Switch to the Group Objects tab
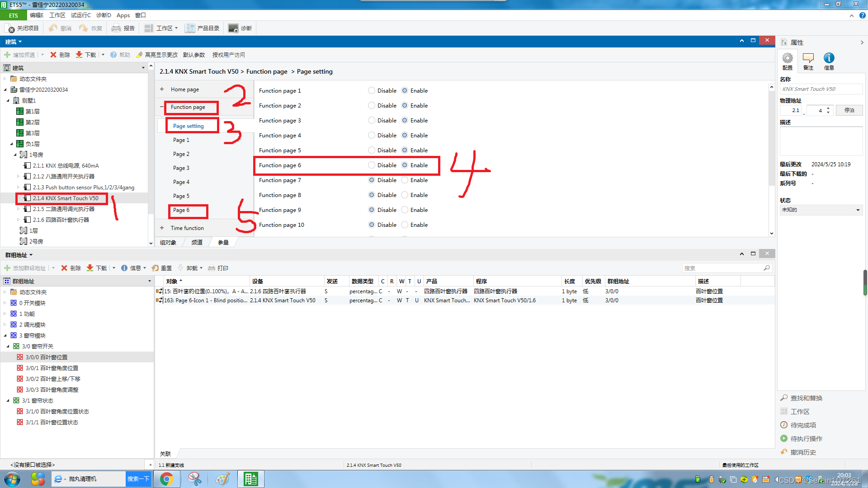The image size is (868, 488). (168, 243)
